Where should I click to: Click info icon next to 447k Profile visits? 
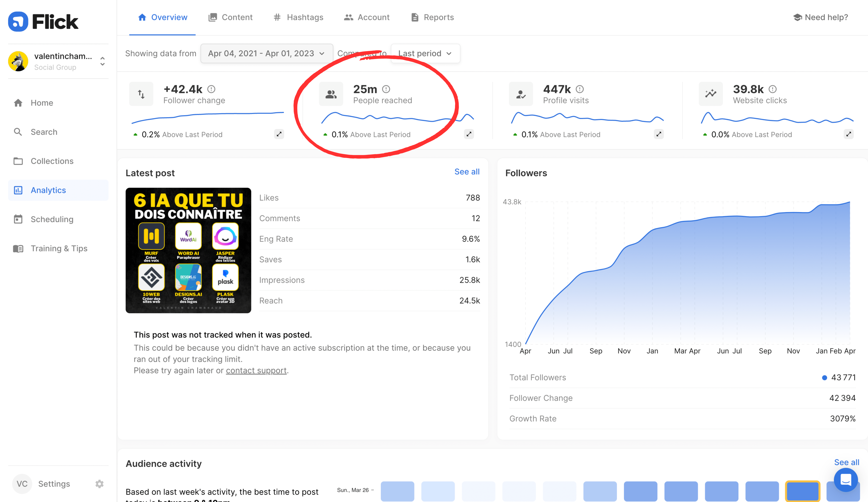coord(580,89)
